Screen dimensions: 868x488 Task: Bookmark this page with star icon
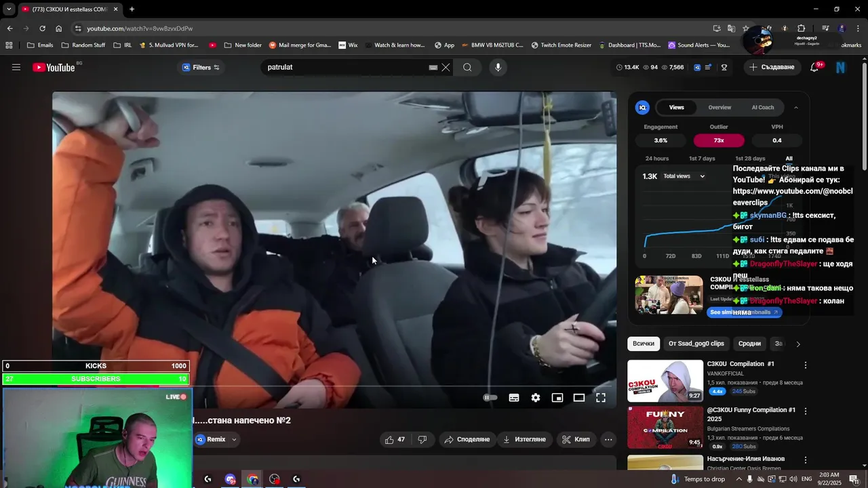(x=746, y=28)
